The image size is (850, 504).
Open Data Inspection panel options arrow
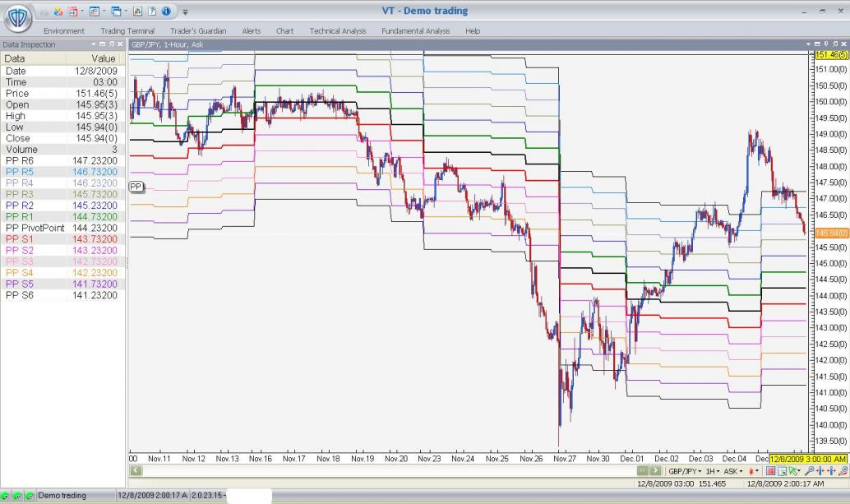pyautogui.click(x=93, y=44)
